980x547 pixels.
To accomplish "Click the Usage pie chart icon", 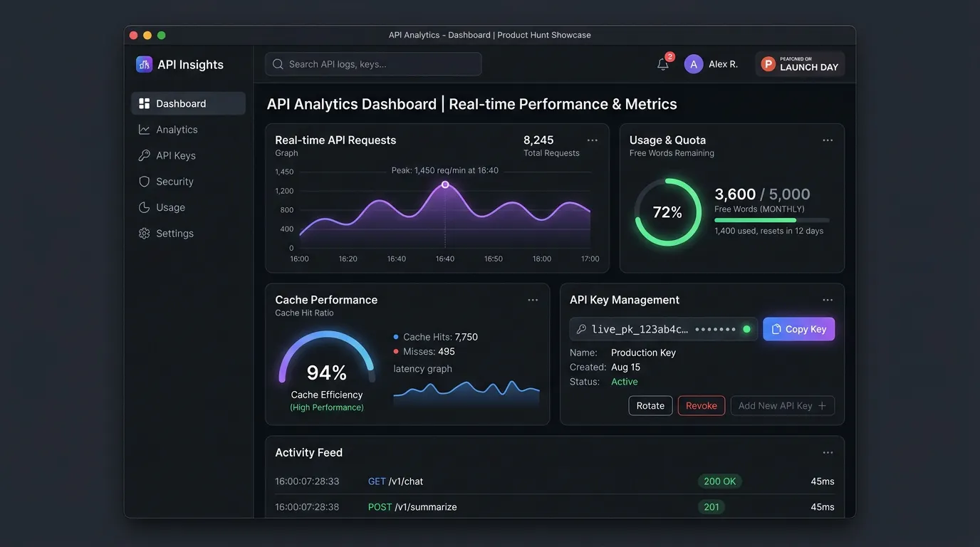I will (x=144, y=207).
